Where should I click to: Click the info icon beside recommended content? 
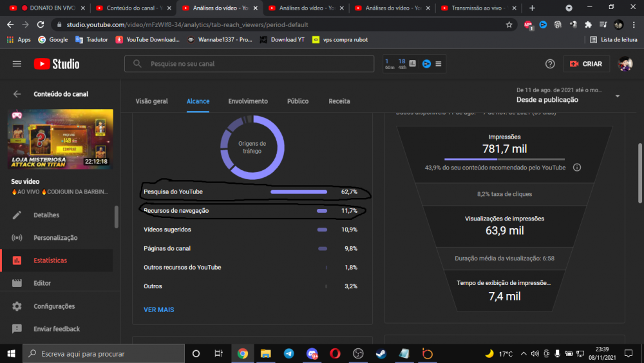point(577,168)
